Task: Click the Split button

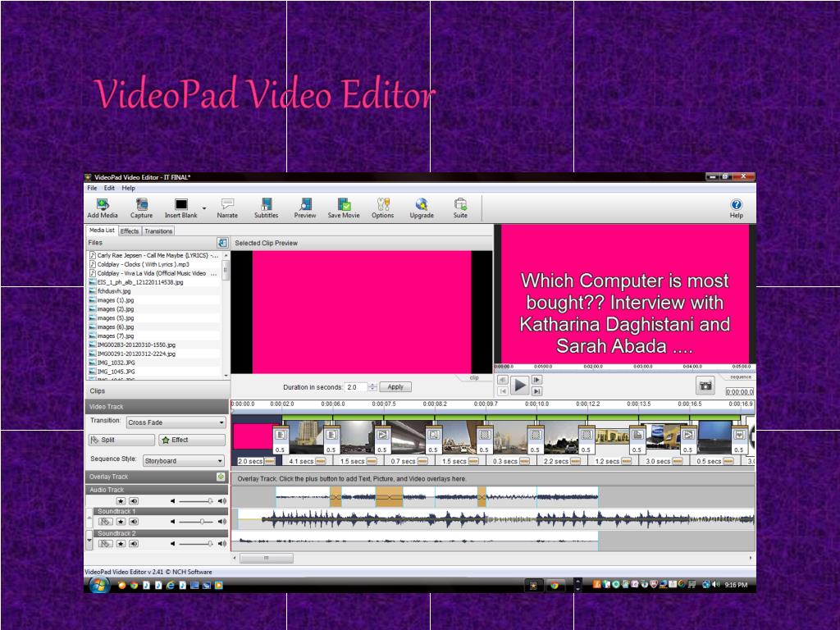Action: pyautogui.click(x=121, y=440)
